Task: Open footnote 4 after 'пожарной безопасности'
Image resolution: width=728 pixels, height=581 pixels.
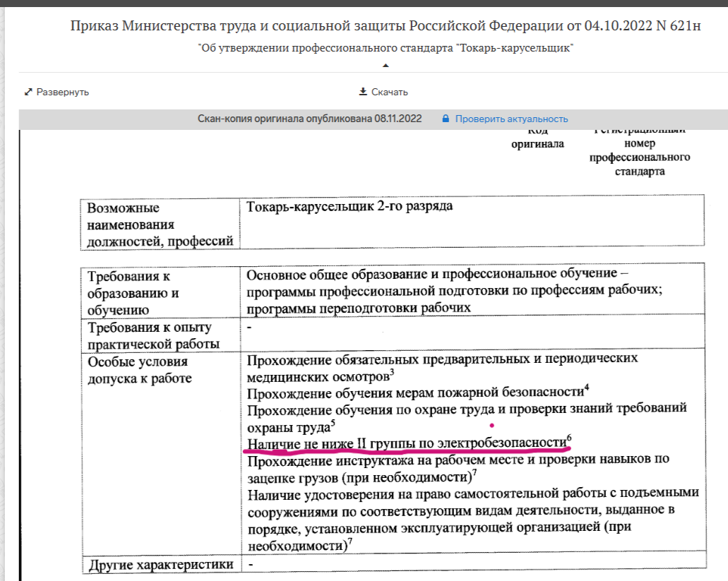Action: tap(587, 388)
